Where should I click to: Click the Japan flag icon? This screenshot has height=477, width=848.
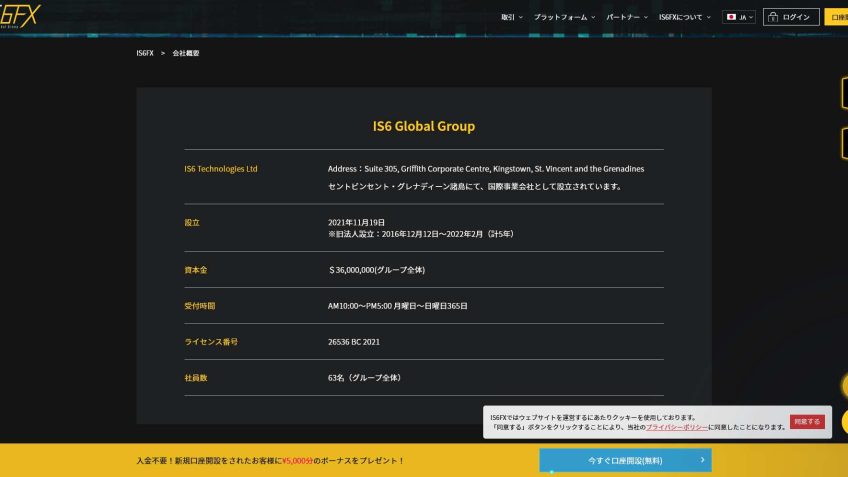click(x=732, y=17)
